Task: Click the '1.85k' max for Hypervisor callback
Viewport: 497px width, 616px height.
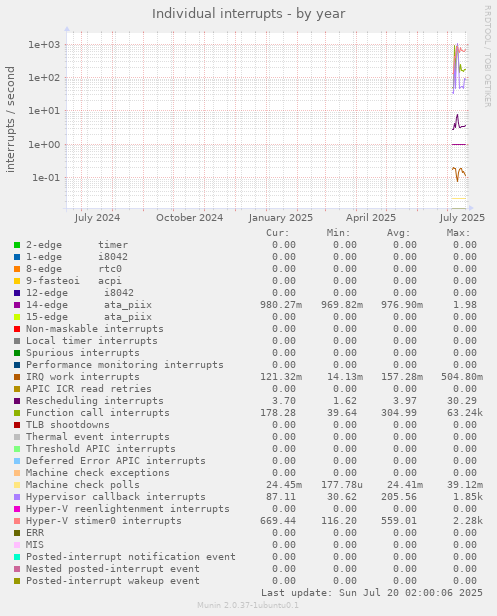Action: click(x=468, y=497)
